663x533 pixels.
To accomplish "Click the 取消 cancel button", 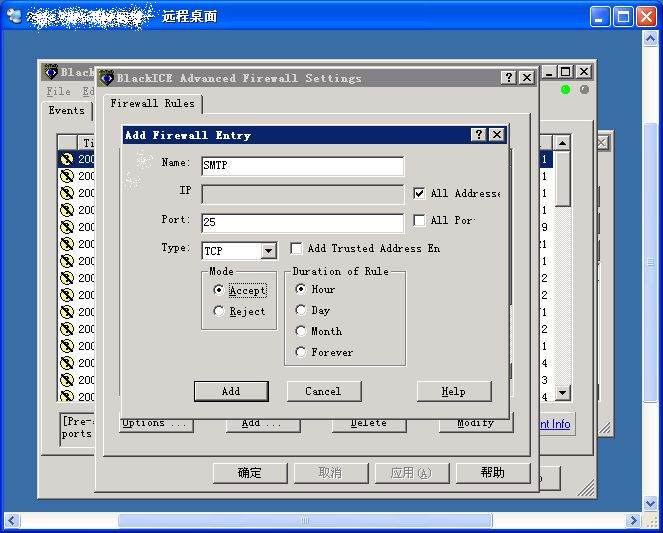I will (331, 473).
